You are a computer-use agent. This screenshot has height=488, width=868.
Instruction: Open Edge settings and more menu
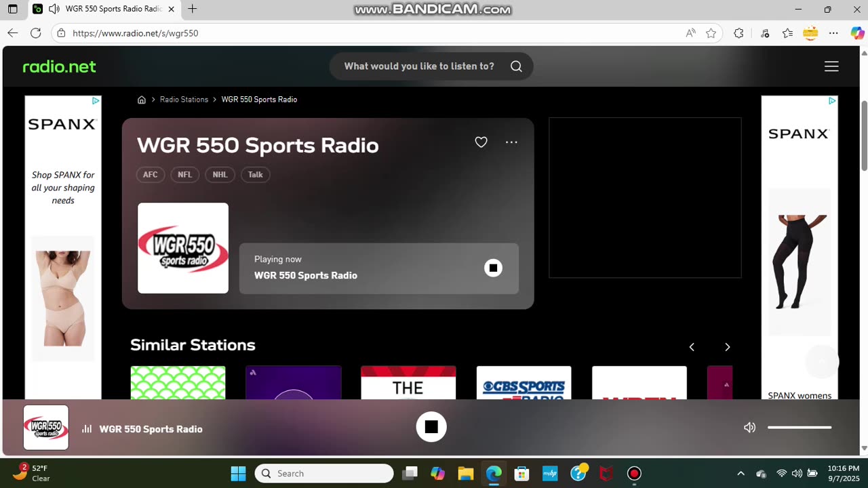pos(833,33)
